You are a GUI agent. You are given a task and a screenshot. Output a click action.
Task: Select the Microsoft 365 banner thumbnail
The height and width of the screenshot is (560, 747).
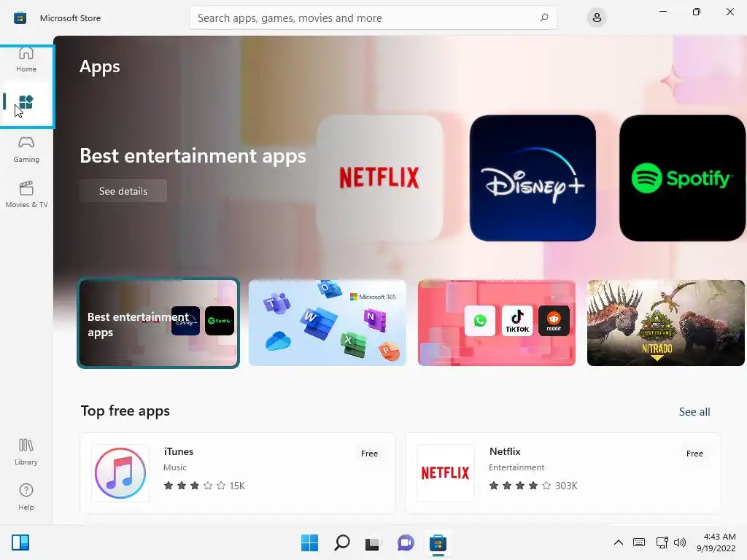point(328,323)
